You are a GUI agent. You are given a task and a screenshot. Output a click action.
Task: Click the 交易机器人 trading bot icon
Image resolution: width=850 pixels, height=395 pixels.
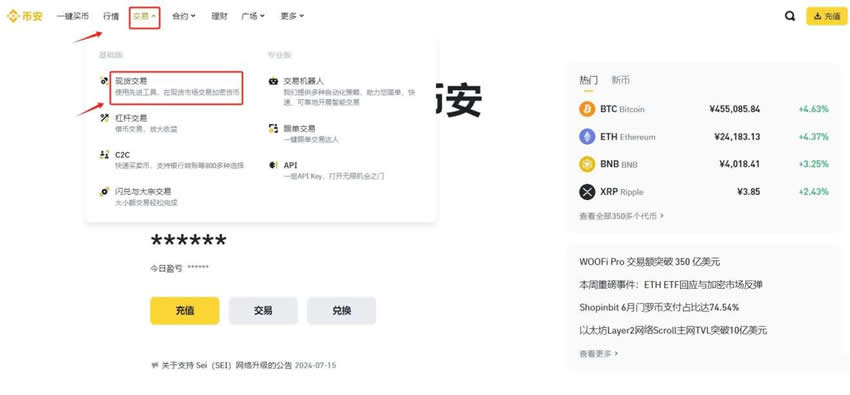[273, 81]
